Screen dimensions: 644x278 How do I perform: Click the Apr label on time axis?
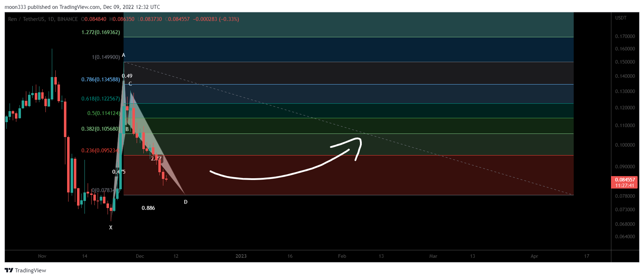[534, 256]
